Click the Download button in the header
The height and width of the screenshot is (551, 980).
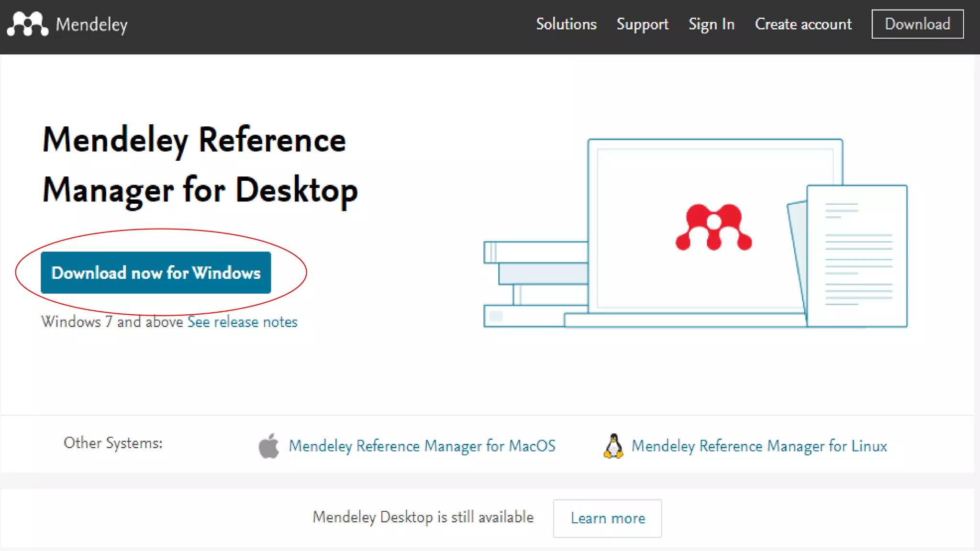tap(917, 24)
